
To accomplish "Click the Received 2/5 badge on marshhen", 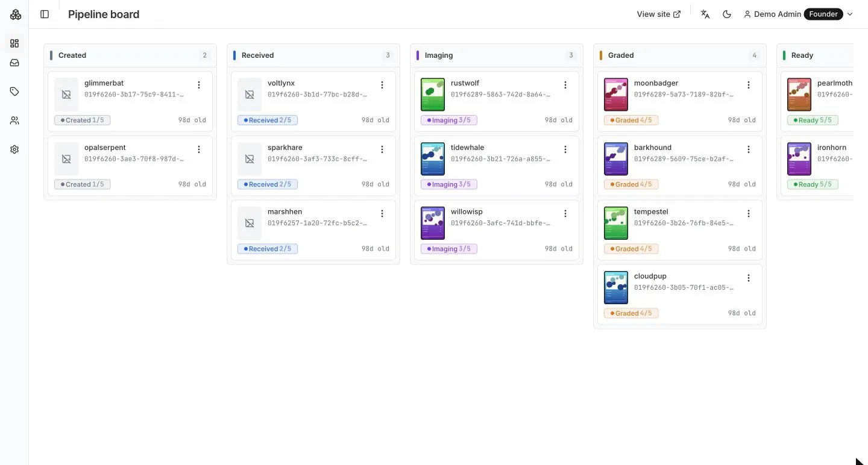I will [268, 249].
